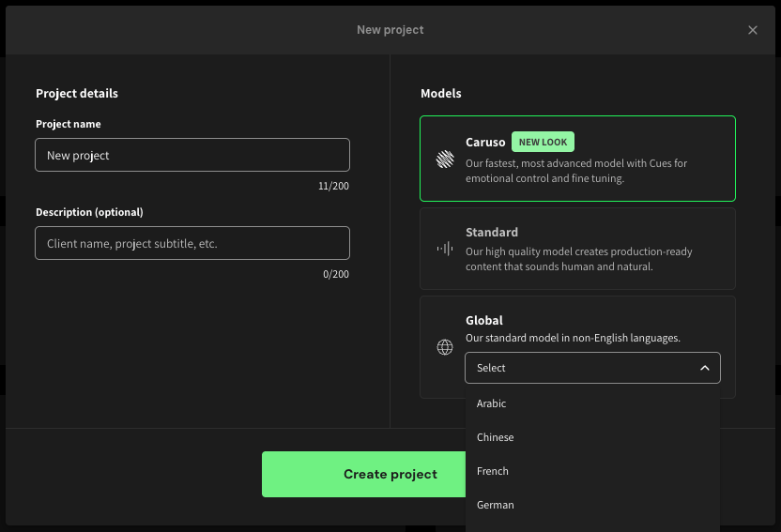
Task: Click the dropdown chevron arrow
Action: 705,368
